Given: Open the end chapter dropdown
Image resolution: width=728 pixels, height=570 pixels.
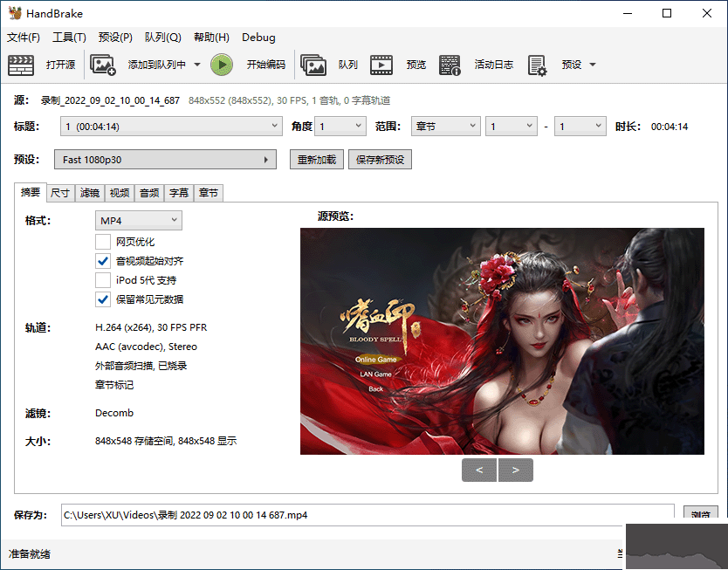Looking at the screenshot, I should pos(580,127).
